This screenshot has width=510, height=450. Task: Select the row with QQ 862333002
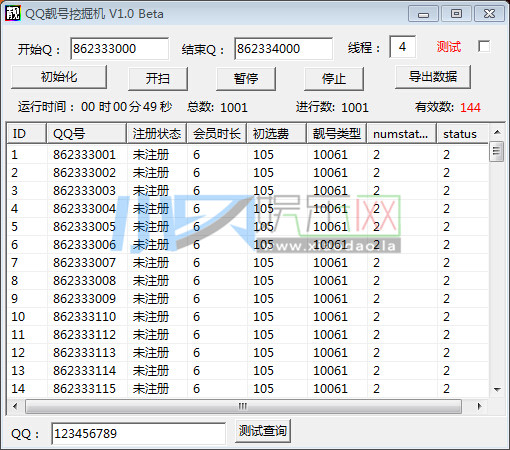coord(248,173)
